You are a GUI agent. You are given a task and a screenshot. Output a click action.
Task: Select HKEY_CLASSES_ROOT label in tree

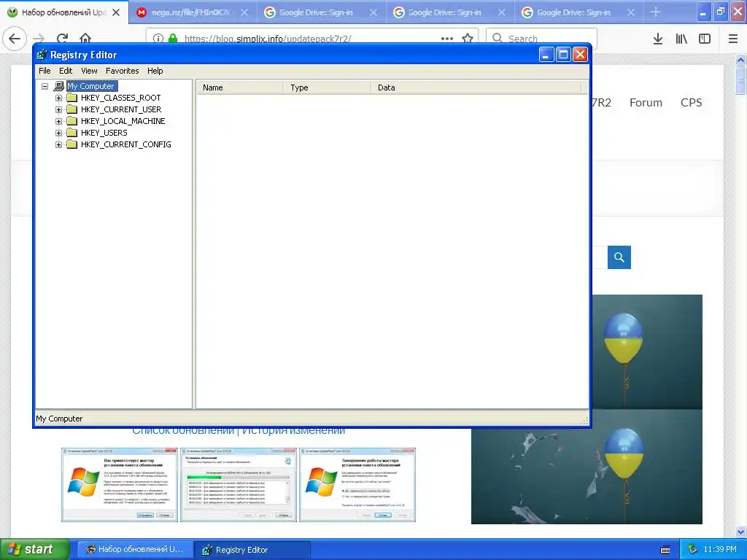point(120,98)
